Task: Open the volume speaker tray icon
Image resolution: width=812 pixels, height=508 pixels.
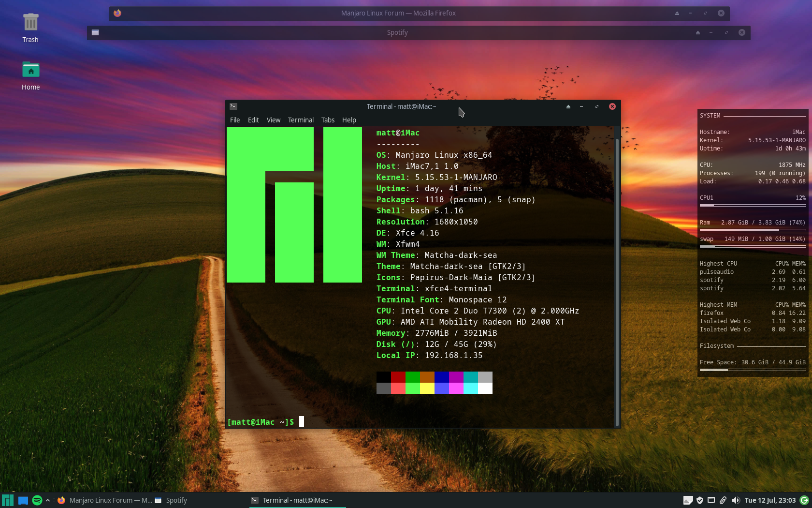Action: coord(735,500)
